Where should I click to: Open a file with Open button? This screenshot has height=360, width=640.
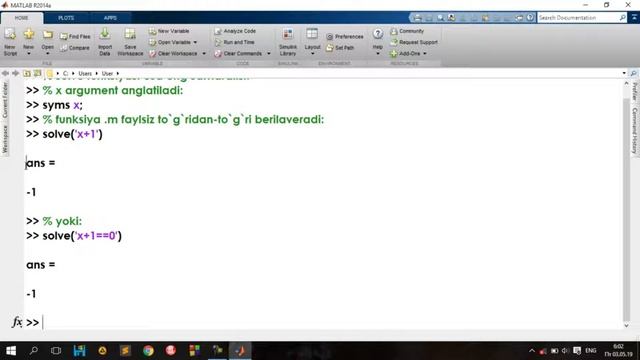(x=47, y=42)
